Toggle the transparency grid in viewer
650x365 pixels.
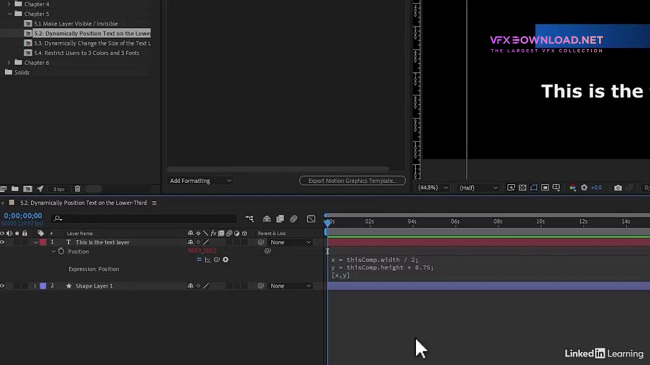522,188
